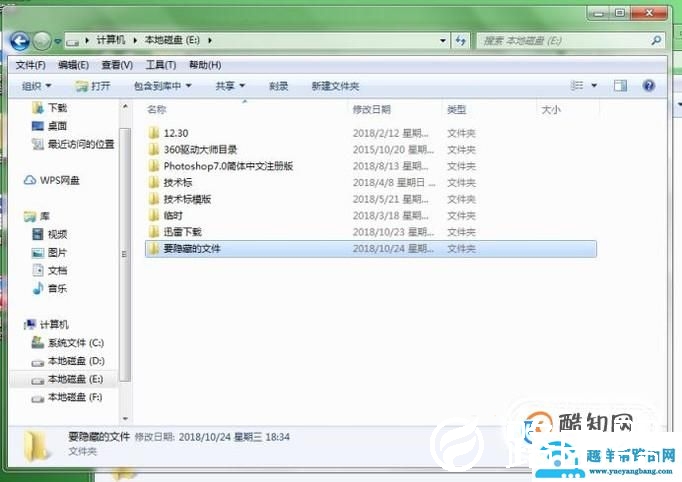The image size is (682, 482).
Task: Click the help question mark icon
Action: (x=649, y=85)
